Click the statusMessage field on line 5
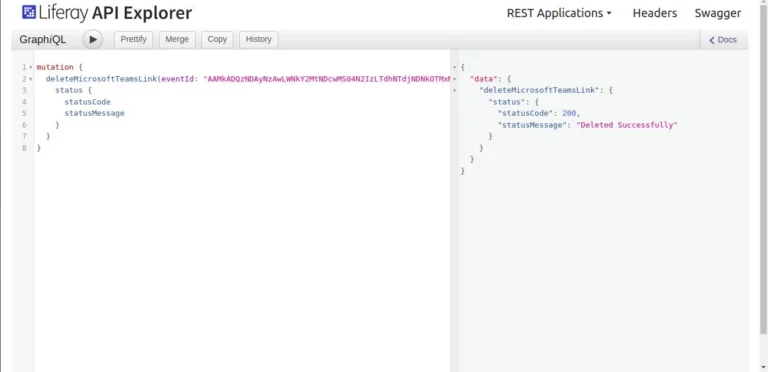 click(x=94, y=114)
